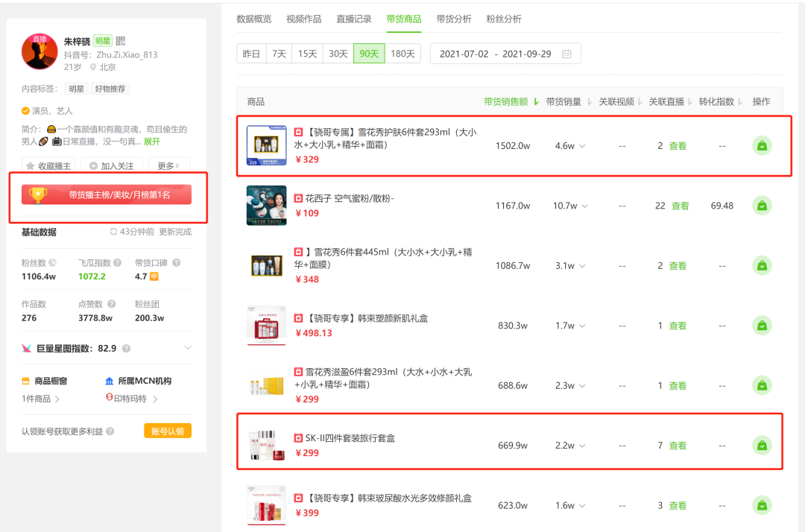Sort by 转化指数 column
This screenshot has width=805, height=532.
(x=720, y=101)
